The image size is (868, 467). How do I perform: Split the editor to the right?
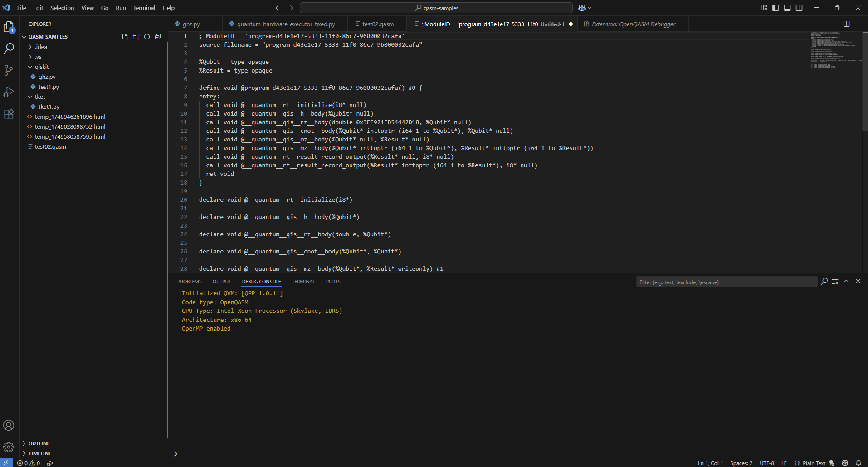click(846, 24)
